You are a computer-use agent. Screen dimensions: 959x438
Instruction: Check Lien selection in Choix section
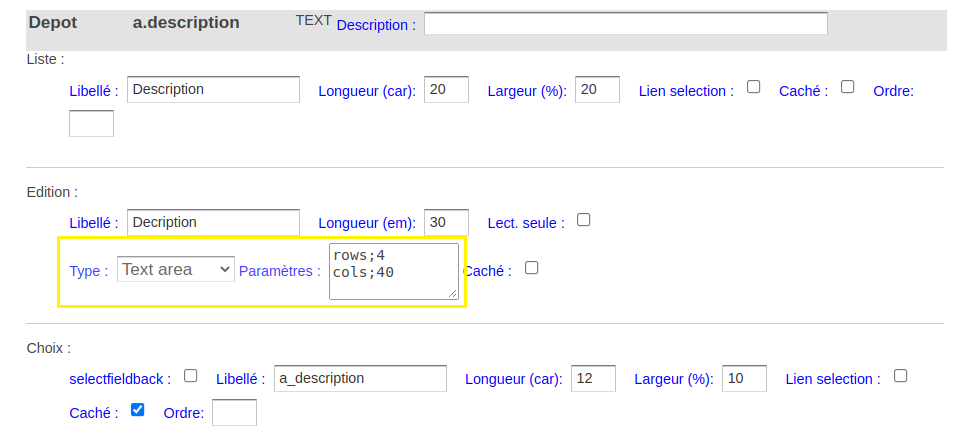click(x=900, y=376)
